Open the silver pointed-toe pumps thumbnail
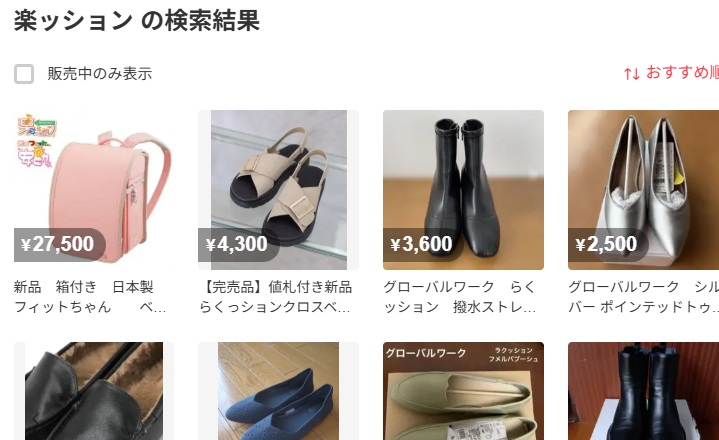The height and width of the screenshot is (440, 719). point(643,190)
